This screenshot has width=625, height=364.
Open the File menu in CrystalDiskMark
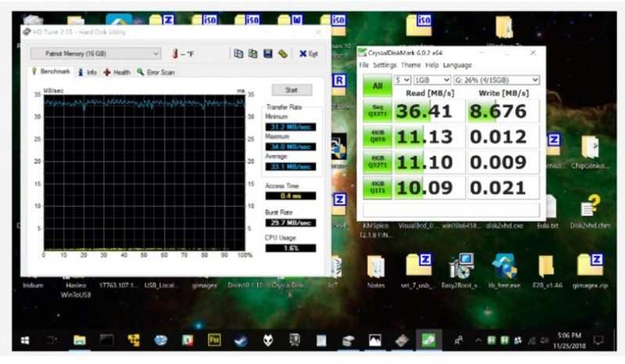(363, 65)
